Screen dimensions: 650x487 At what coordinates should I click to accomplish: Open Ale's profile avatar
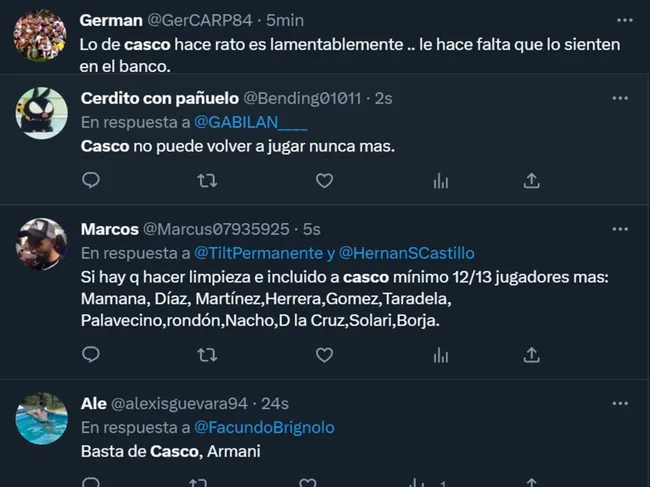click(41, 418)
